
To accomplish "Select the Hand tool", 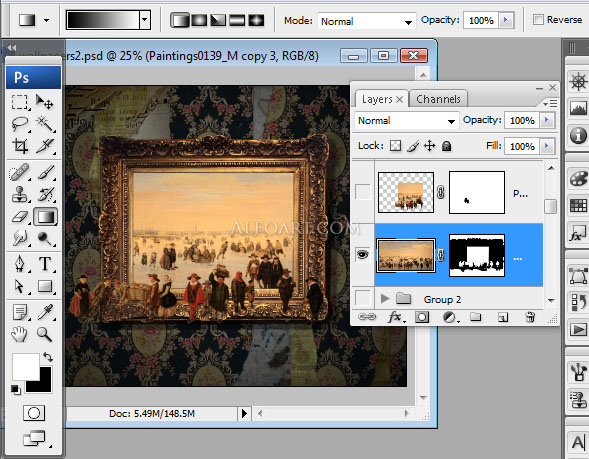I will click(x=20, y=334).
